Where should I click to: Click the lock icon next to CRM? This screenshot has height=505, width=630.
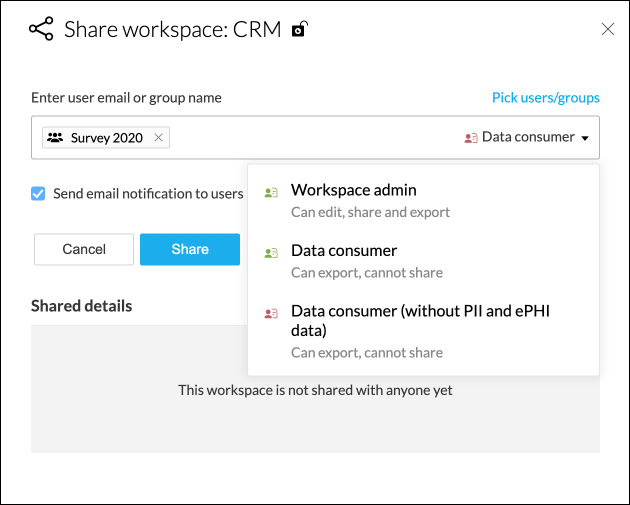pos(298,29)
